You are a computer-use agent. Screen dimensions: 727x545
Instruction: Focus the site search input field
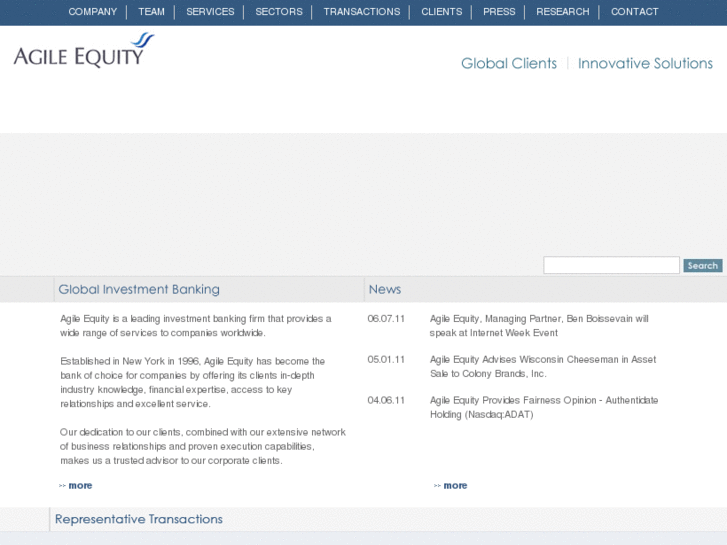611,265
